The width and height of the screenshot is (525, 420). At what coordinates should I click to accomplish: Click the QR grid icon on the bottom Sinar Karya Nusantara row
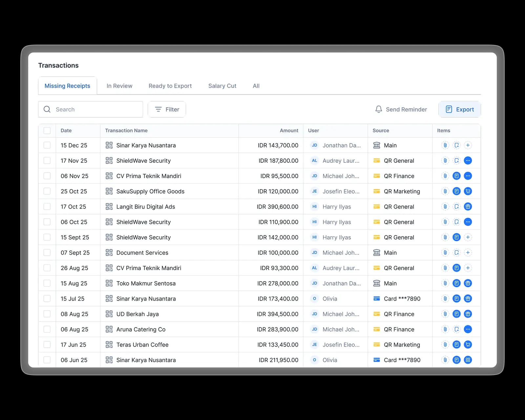tap(468, 360)
